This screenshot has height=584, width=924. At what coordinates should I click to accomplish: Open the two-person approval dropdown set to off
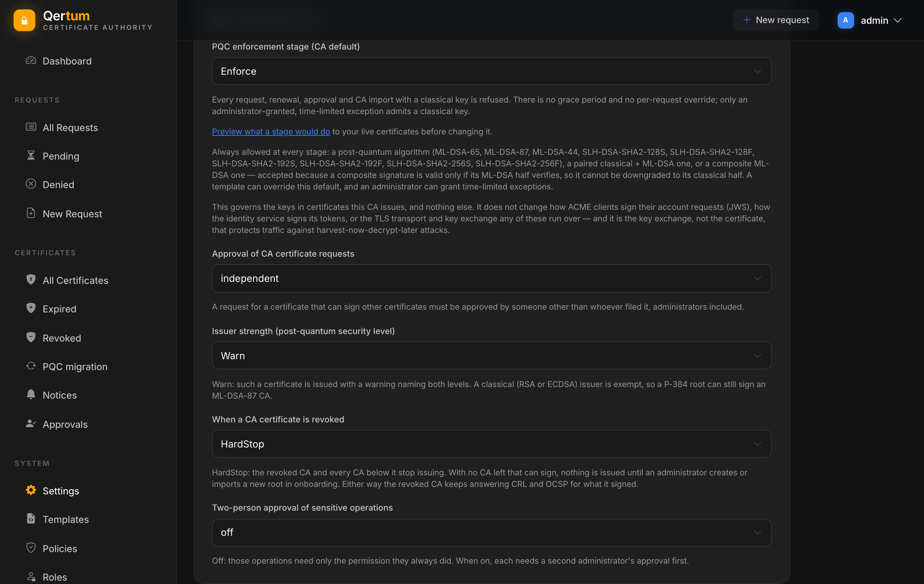[492, 533]
